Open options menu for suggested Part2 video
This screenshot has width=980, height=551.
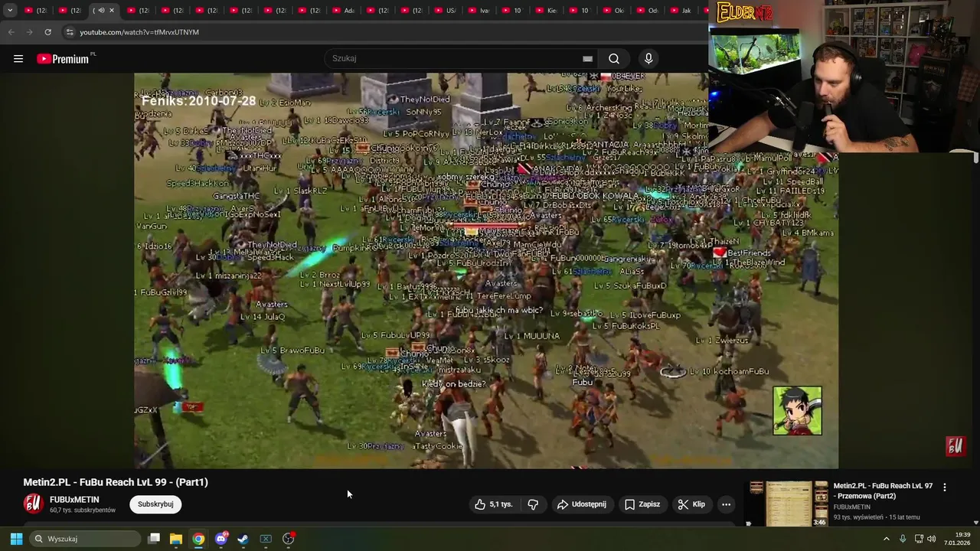click(944, 487)
